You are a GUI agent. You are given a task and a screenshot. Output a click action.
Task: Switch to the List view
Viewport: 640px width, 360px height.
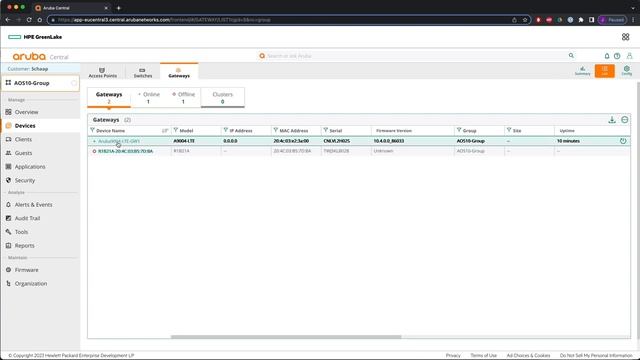click(604, 71)
